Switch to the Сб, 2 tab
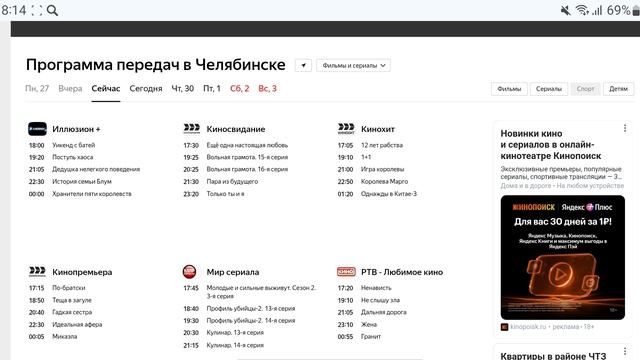The image size is (640, 360). point(240,89)
